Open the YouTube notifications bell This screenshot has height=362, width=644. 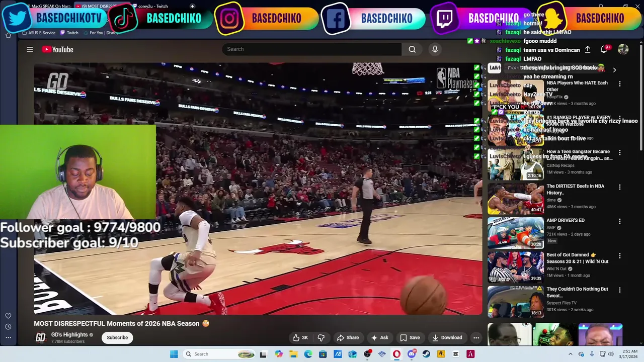pyautogui.click(x=604, y=49)
